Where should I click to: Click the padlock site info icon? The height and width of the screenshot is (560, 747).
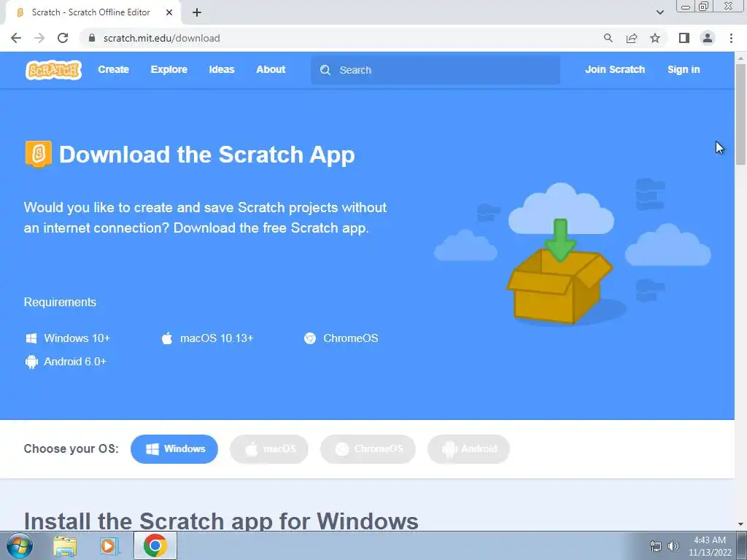pos(92,38)
